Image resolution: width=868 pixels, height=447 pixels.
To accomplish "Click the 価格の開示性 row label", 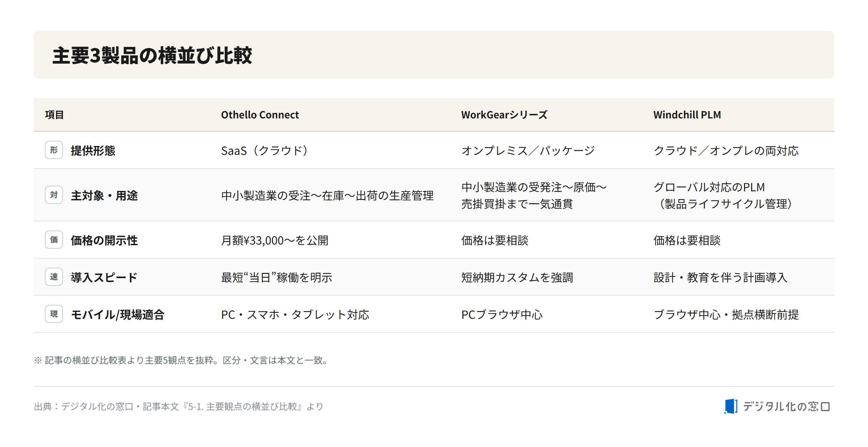I will 104,240.
